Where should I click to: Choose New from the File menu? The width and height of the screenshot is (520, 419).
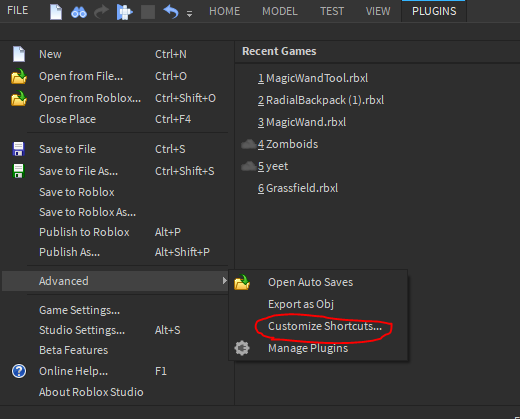pyautogui.click(x=115, y=54)
